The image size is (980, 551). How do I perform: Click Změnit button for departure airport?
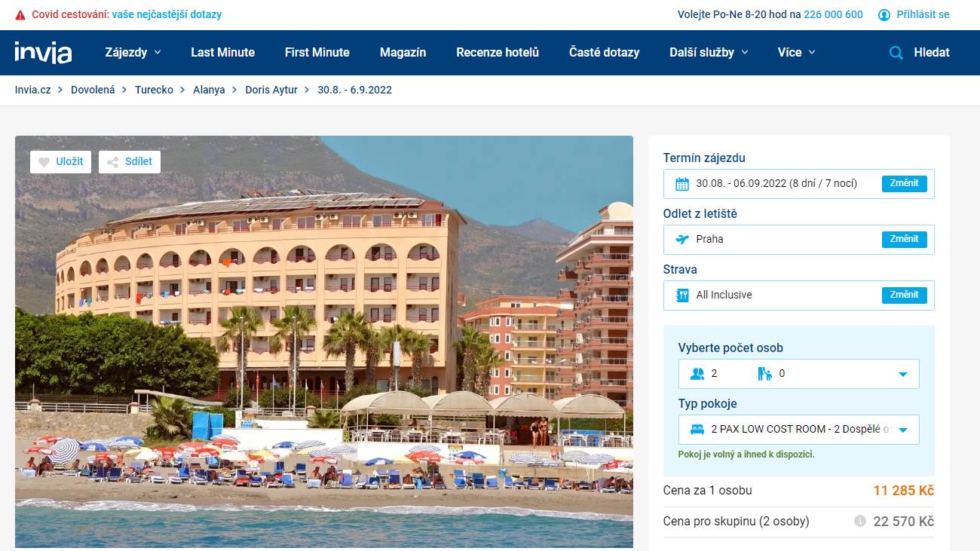click(904, 239)
